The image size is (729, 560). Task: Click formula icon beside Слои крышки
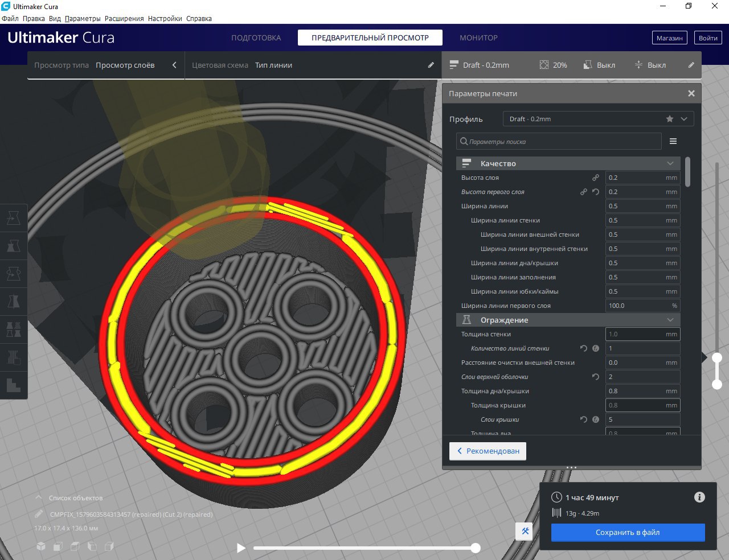click(596, 419)
